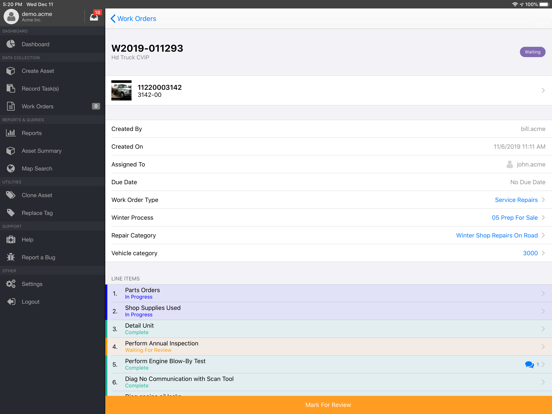Select the Report a Bug icon

pos(11,257)
